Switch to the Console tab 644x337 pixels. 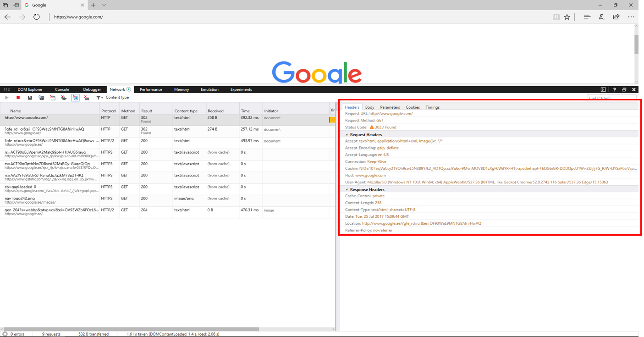(x=62, y=89)
